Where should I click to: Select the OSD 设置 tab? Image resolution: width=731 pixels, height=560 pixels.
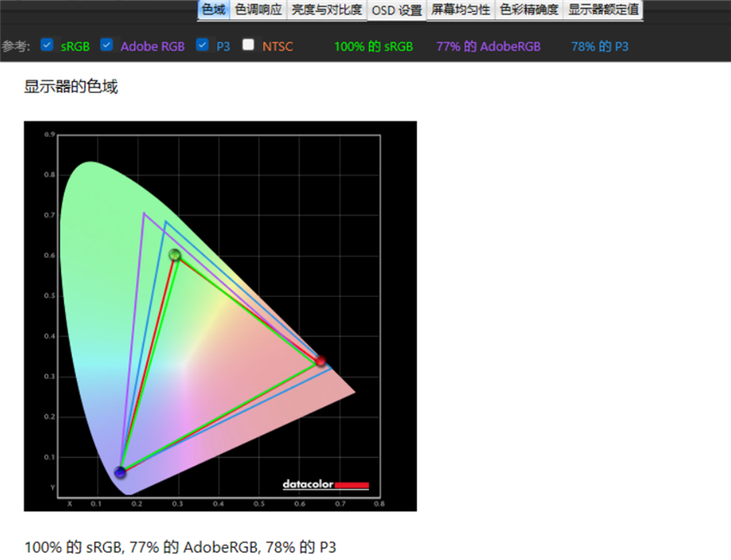tap(397, 10)
